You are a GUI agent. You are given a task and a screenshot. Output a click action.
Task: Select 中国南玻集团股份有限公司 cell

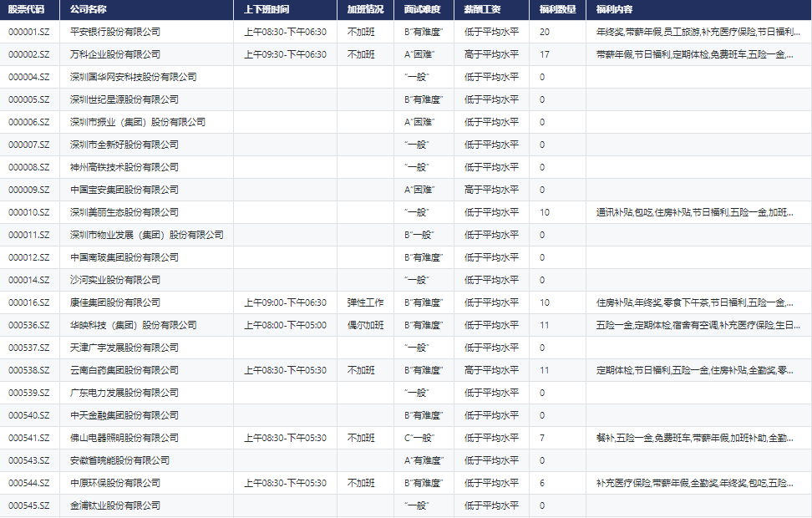click(x=124, y=257)
